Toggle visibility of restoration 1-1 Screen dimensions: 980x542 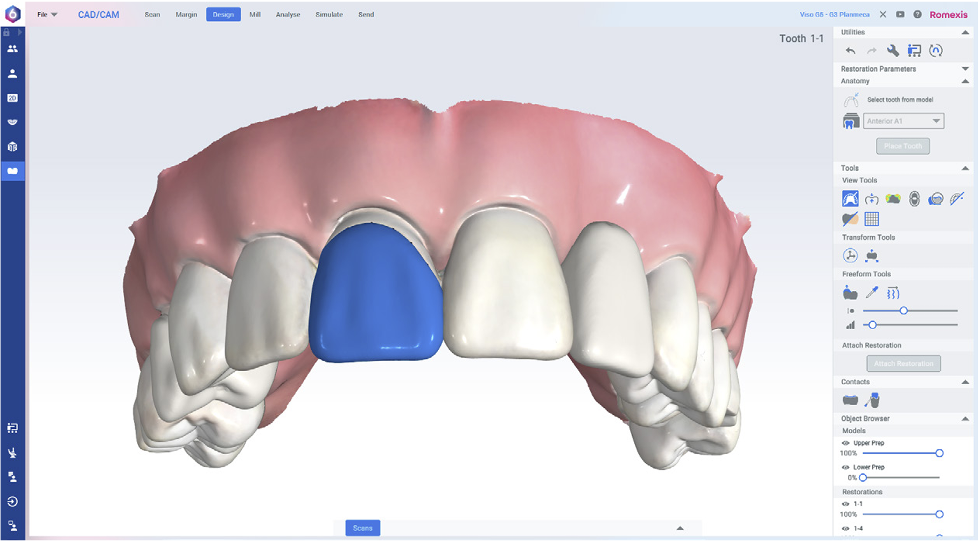coord(846,504)
